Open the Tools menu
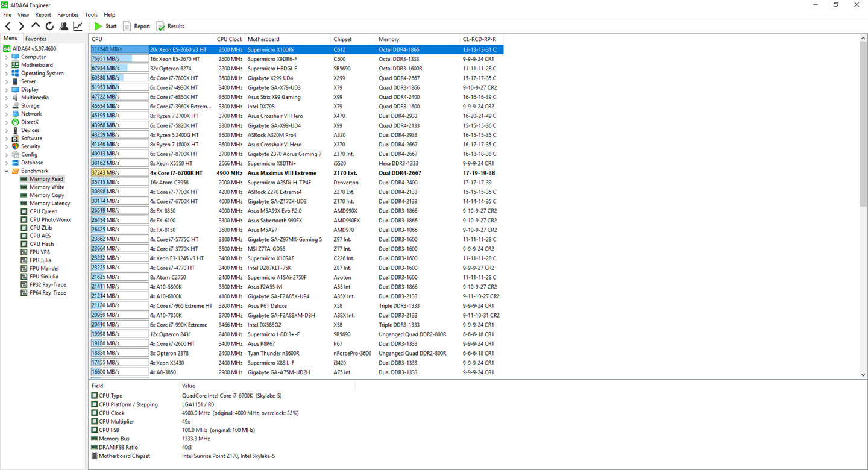This screenshot has width=868, height=470. 91,14
